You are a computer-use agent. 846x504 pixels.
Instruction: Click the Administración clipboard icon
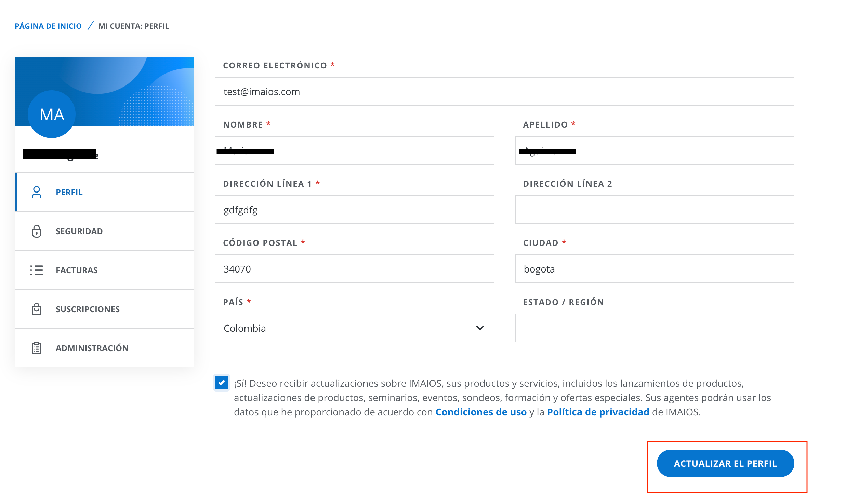click(x=37, y=348)
